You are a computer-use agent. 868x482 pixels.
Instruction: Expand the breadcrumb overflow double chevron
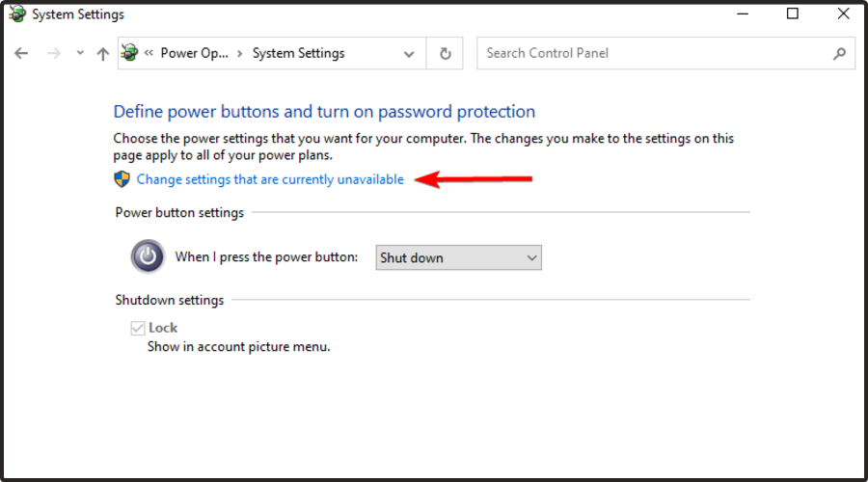coord(149,53)
